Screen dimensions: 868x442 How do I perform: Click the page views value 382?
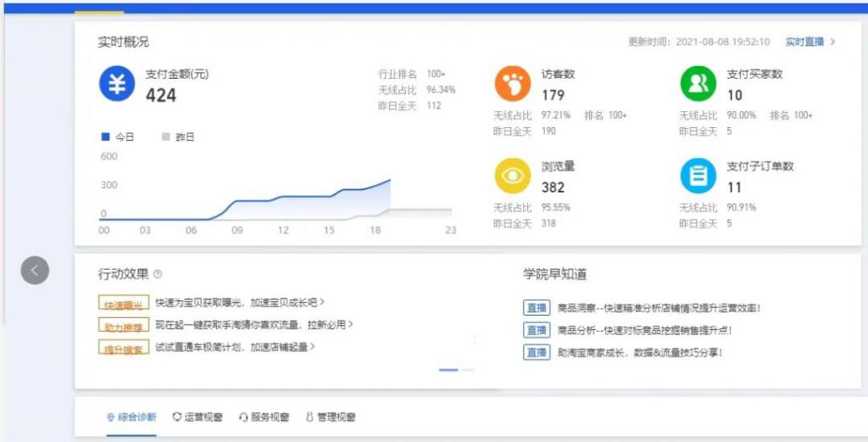(553, 187)
